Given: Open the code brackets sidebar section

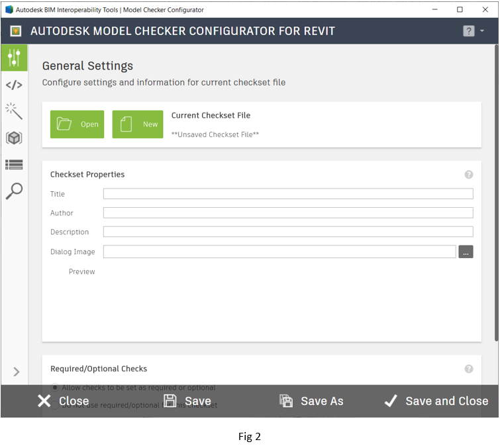Looking at the screenshot, I should [14, 85].
